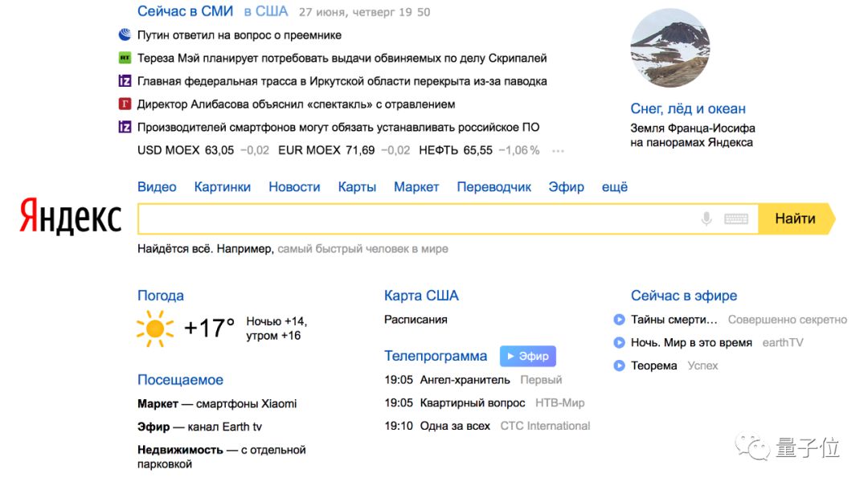Open the snowy mountain panorama thumbnail
This screenshot has height=486, width=868.
[x=669, y=48]
